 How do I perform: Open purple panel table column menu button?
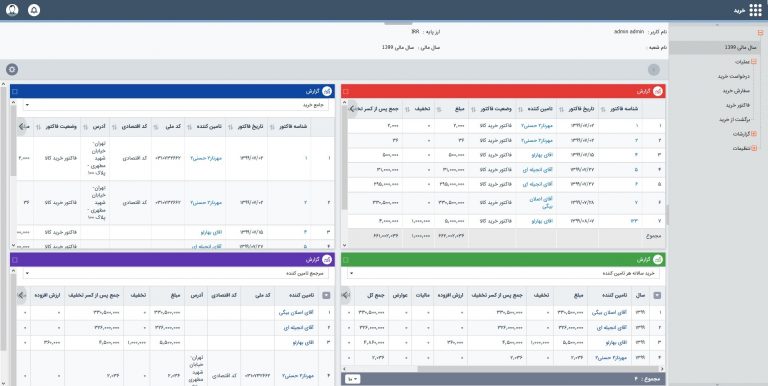326,295
